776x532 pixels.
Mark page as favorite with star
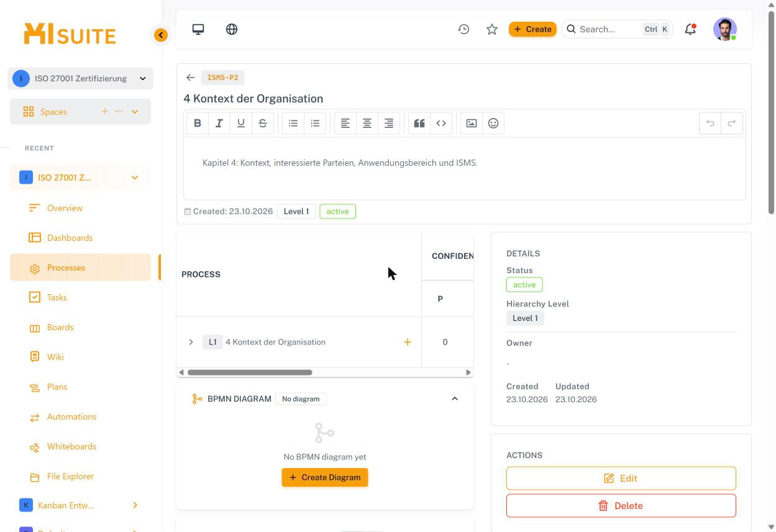(492, 29)
